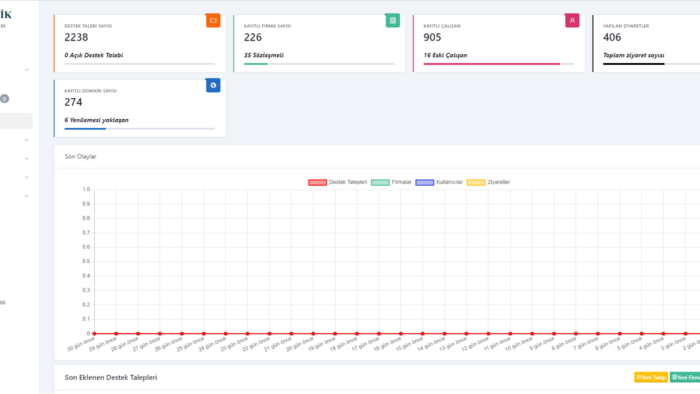Click the pink Kayıtlı Çalışan progress bar
The height and width of the screenshot is (394, 700).
(x=499, y=64)
